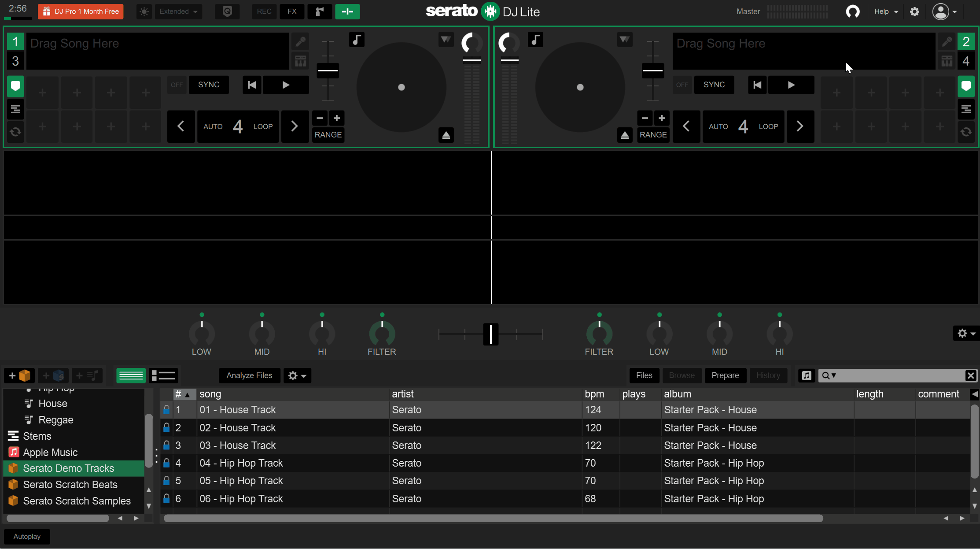This screenshot has height=549, width=980.
Task: Open deck 1 censor dropdown arrow
Action: click(x=446, y=40)
